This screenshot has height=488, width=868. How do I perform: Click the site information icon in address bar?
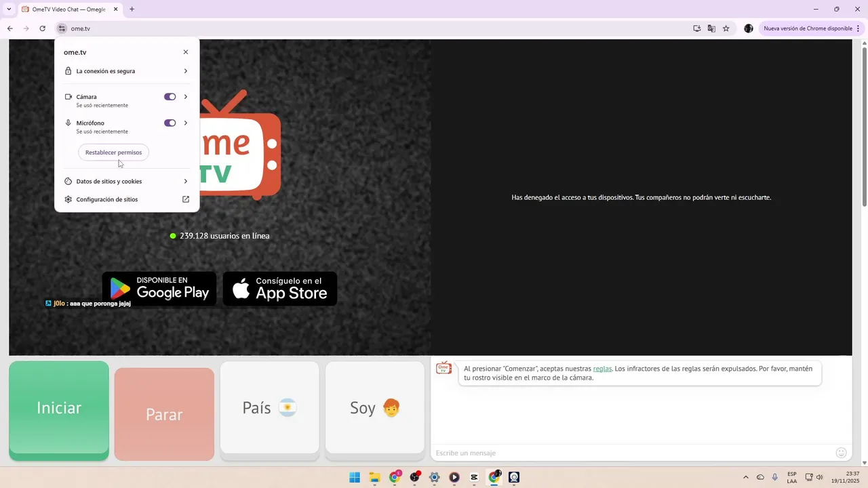[x=62, y=28]
